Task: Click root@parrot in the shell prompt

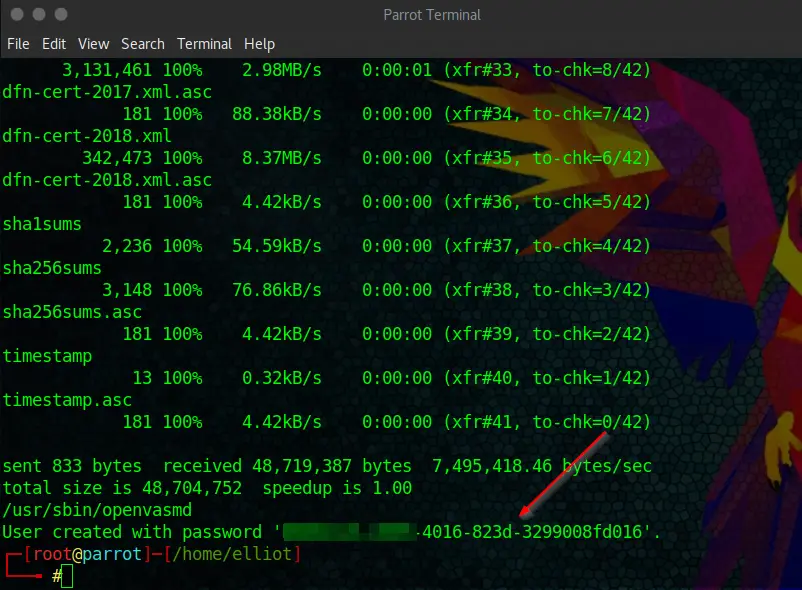Action: pos(82,553)
